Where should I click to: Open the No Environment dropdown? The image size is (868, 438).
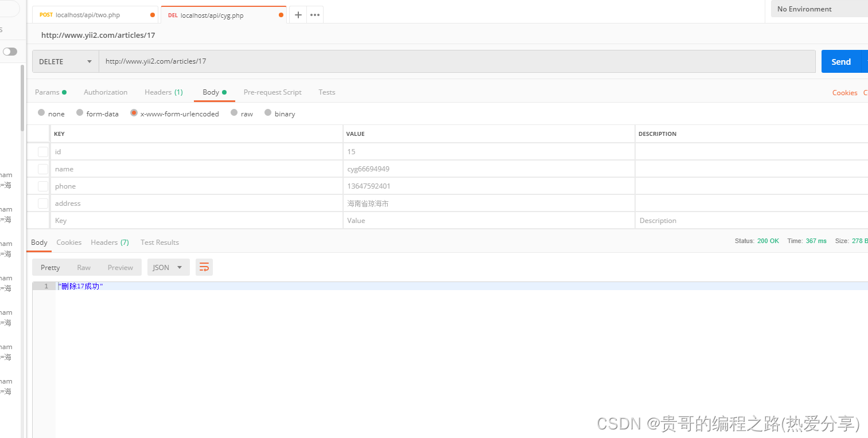click(x=819, y=9)
